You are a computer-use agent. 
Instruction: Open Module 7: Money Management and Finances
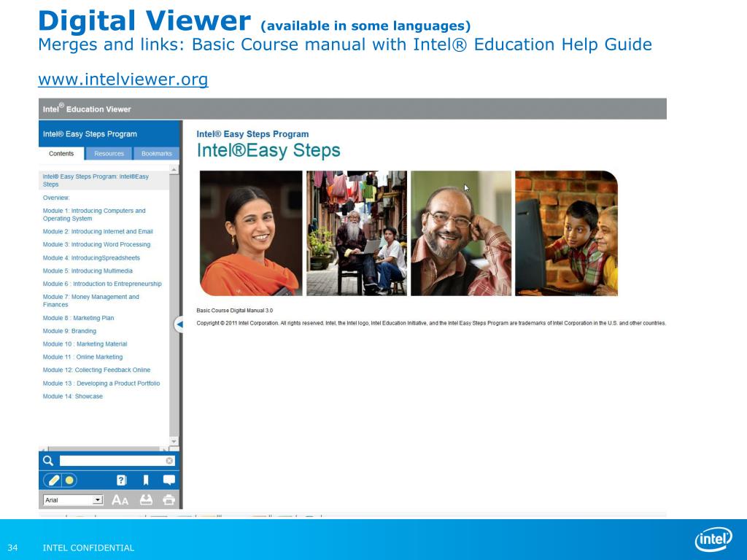coord(90,300)
